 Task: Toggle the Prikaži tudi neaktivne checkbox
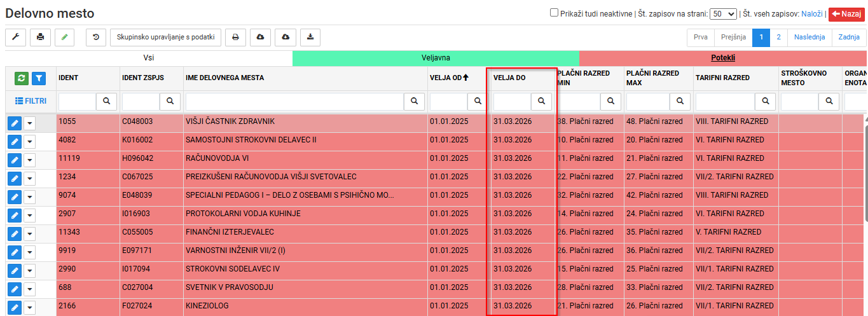(x=554, y=13)
